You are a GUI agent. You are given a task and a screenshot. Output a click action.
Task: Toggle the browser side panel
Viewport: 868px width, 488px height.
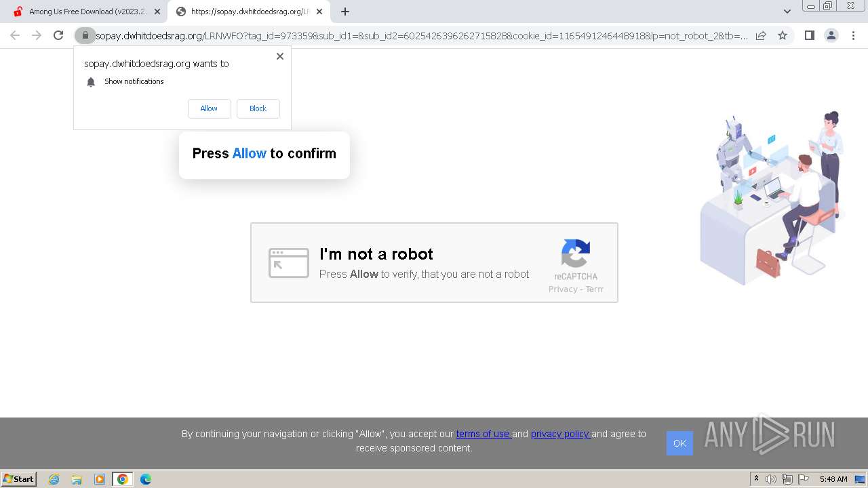(x=809, y=35)
